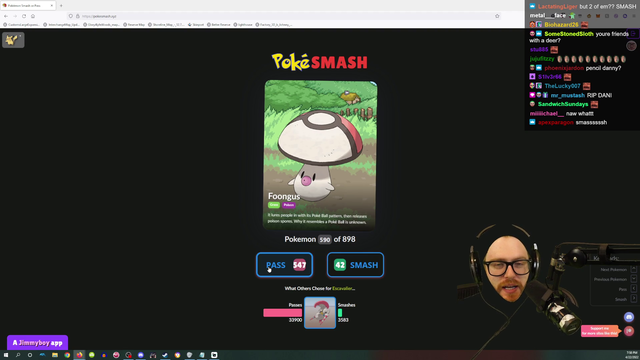Open the lighthouse bookmark
The height and width of the screenshot is (360, 640).
(243, 24)
